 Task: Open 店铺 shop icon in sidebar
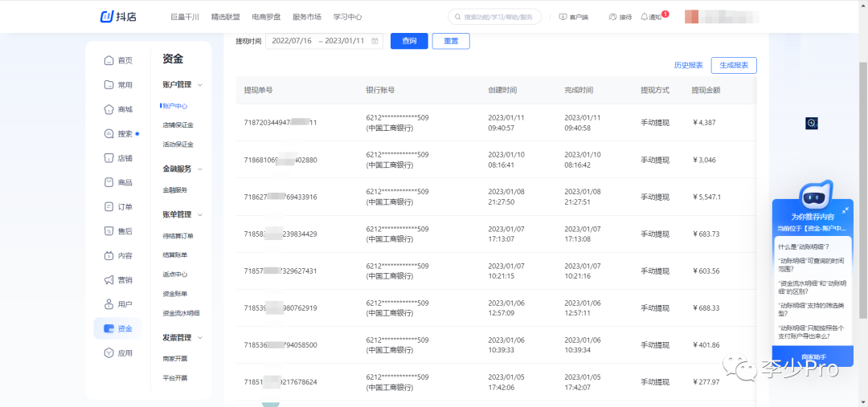(109, 157)
